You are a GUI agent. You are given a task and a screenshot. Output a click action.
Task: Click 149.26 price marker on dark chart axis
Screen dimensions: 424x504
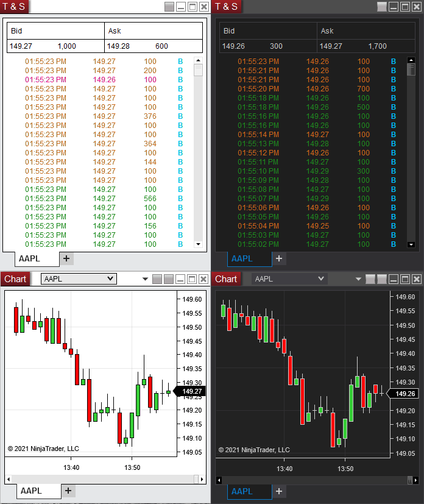403,394
